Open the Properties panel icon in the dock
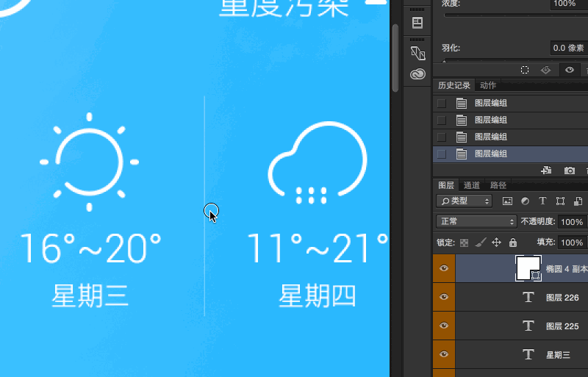The image size is (588, 377). click(x=417, y=23)
